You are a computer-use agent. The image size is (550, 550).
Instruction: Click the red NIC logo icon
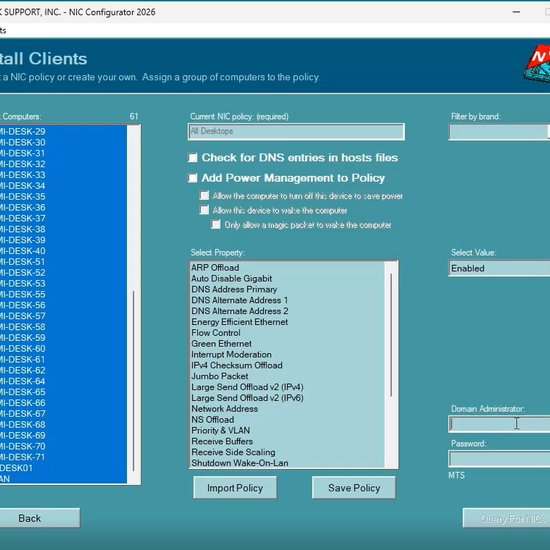(537, 64)
